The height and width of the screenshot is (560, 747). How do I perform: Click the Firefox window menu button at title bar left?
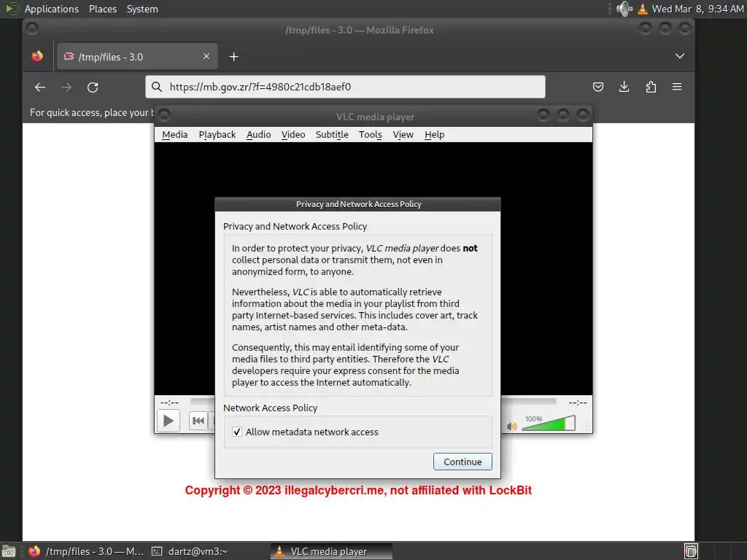tap(32, 29)
